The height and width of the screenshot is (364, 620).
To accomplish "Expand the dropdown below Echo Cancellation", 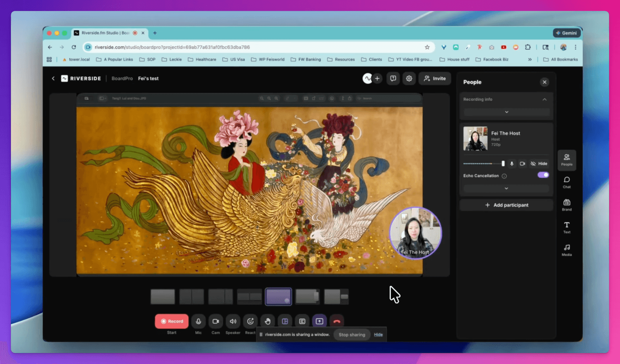I will tap(506, 188).
